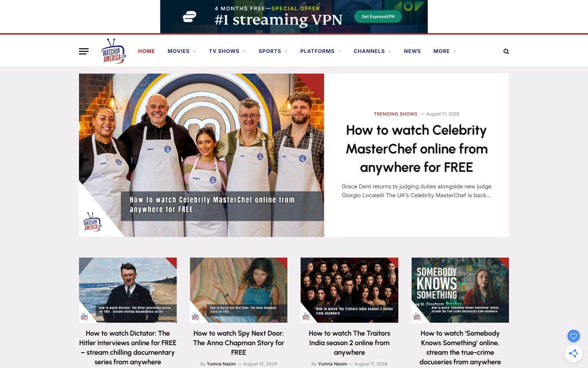This screenshot has height=368, width=588.
Task: Click the 'August 11, 2026' date
Action: [x=371, y=364]
